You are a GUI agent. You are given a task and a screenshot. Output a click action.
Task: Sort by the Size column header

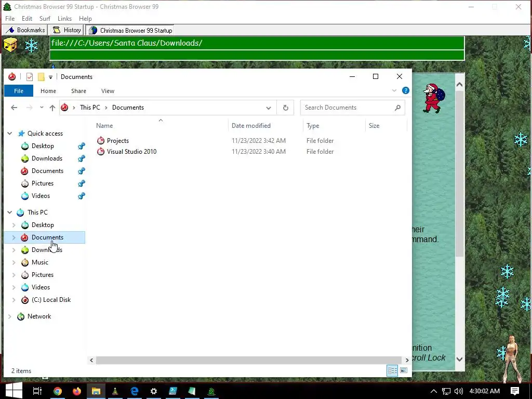coord(374,126)
